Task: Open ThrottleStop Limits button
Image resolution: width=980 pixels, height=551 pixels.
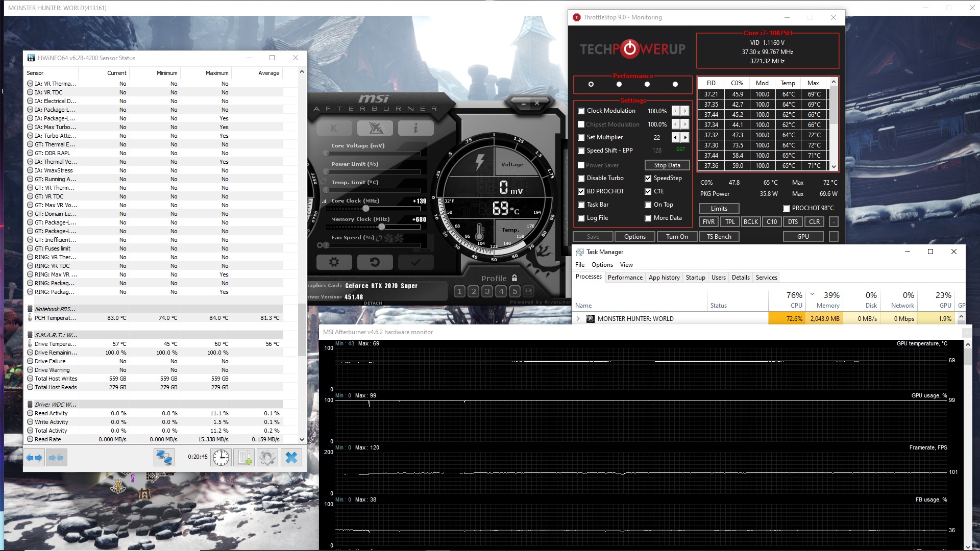Action: pos(719,209)
